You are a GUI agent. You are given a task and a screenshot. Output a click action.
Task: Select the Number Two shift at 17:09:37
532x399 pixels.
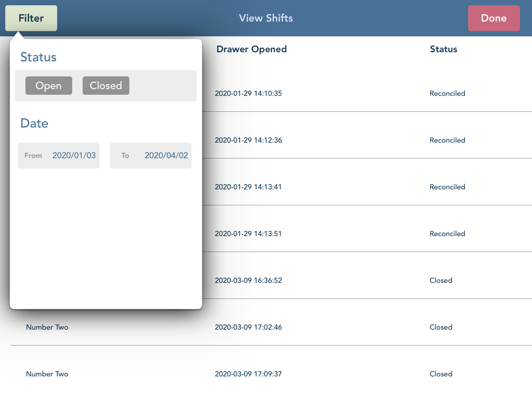click(248, 374)
